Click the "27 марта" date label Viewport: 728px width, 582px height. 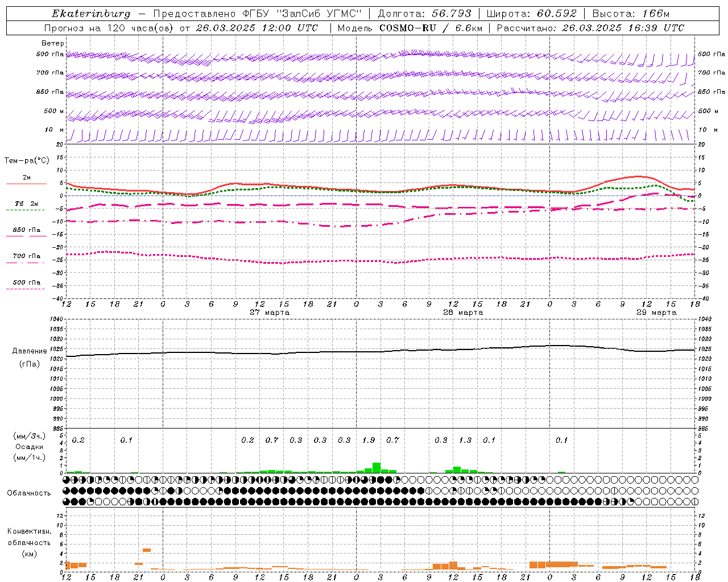270,313
